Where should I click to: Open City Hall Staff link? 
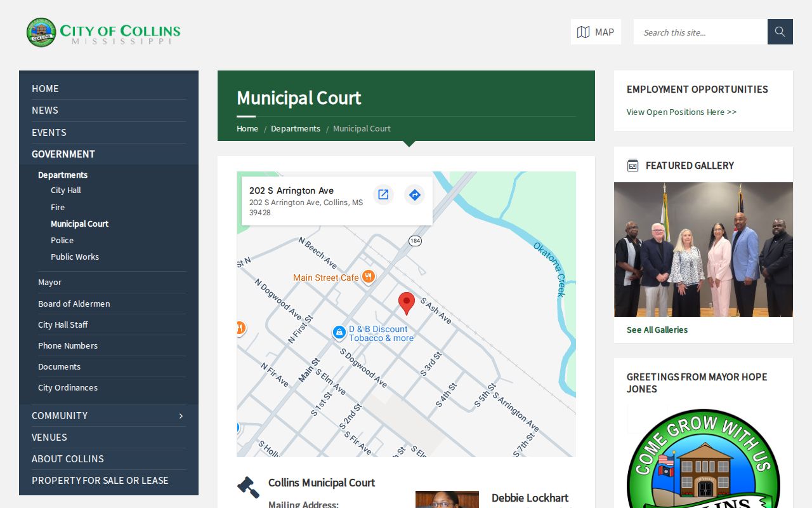(63, 324)
